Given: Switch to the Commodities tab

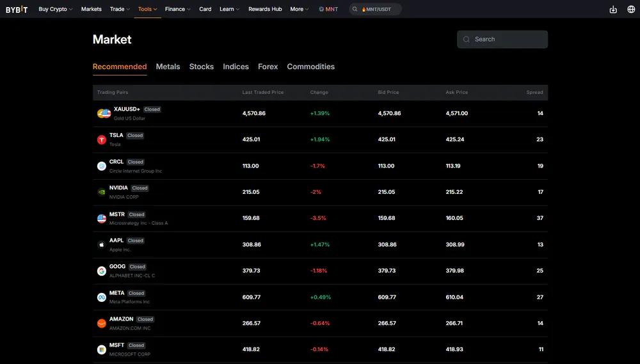Looking at the screenshot, I should pyautogui.click(x=310, y=67).
